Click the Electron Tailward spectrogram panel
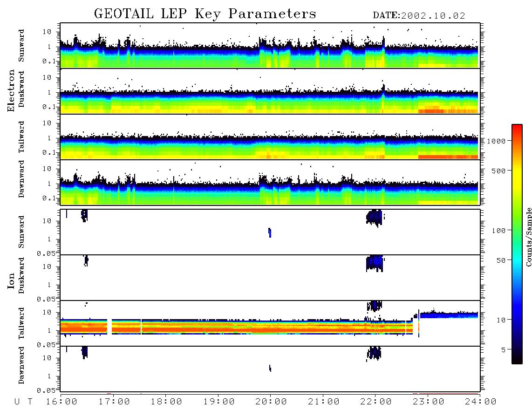The width and height of the screenshot is (532, 410). [270, 137]
